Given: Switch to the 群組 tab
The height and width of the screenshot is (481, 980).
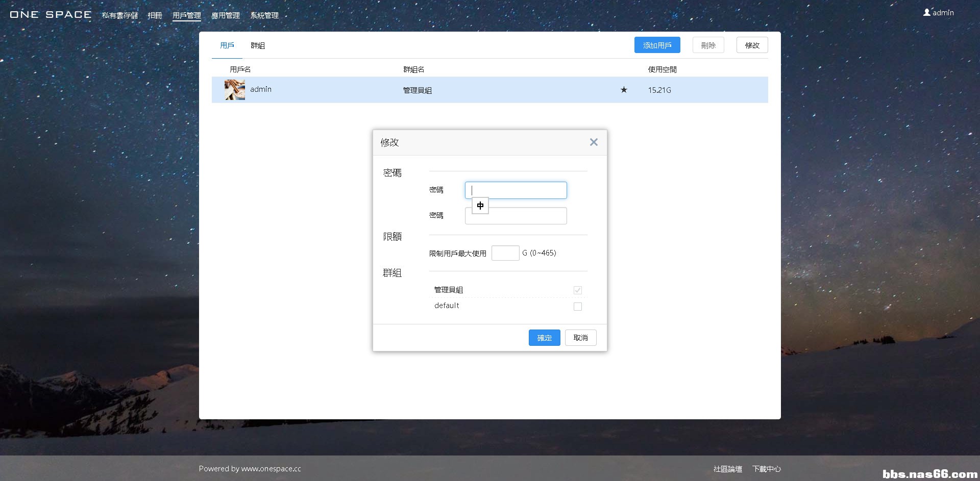Looking at the screenshot, I should pyautogui.click(x=257, y=45).
